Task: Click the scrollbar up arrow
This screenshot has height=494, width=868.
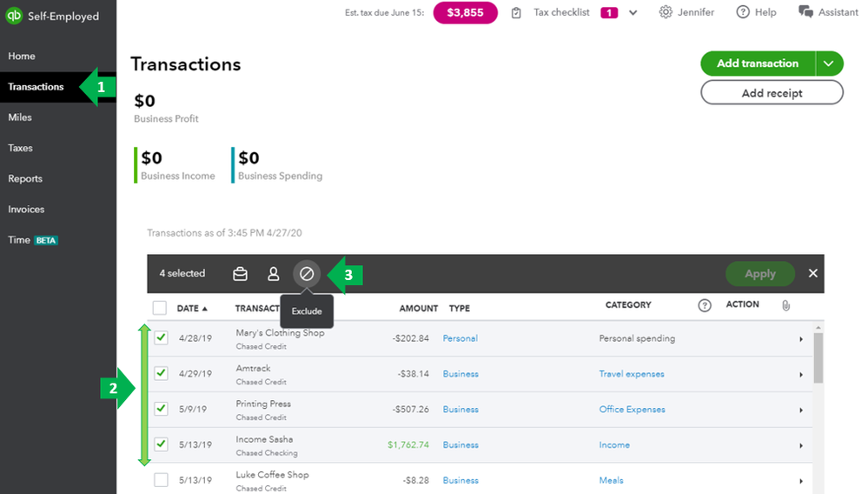Action: pos(818,328)
